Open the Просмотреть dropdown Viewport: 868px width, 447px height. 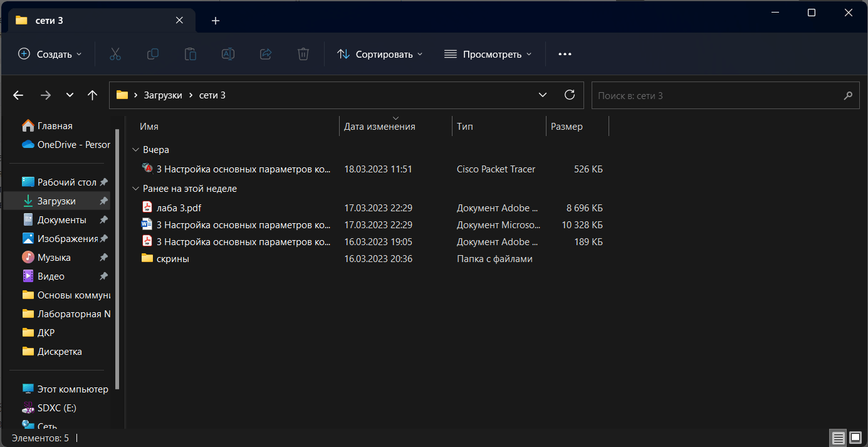click(x=488, y=54)
